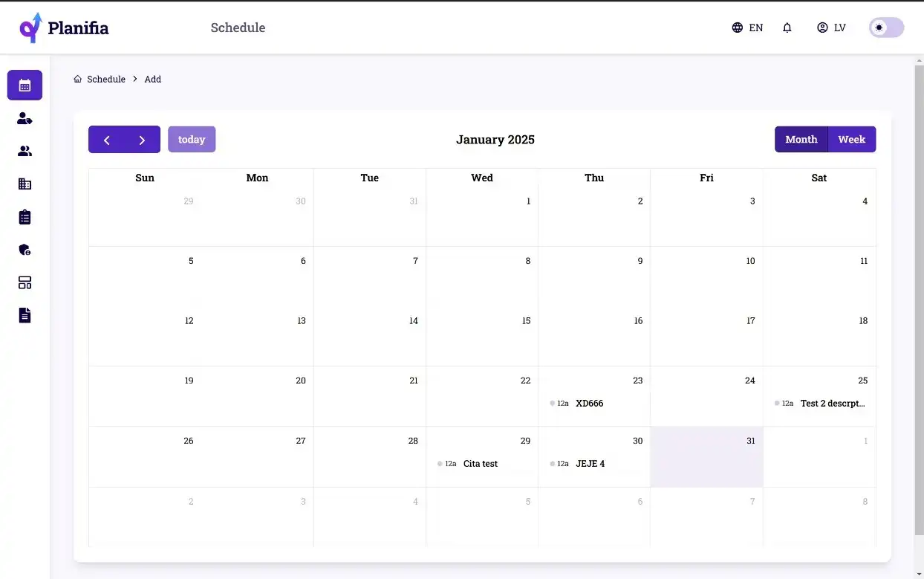
Task: Open the EN language selector
Action: (747, 28)
